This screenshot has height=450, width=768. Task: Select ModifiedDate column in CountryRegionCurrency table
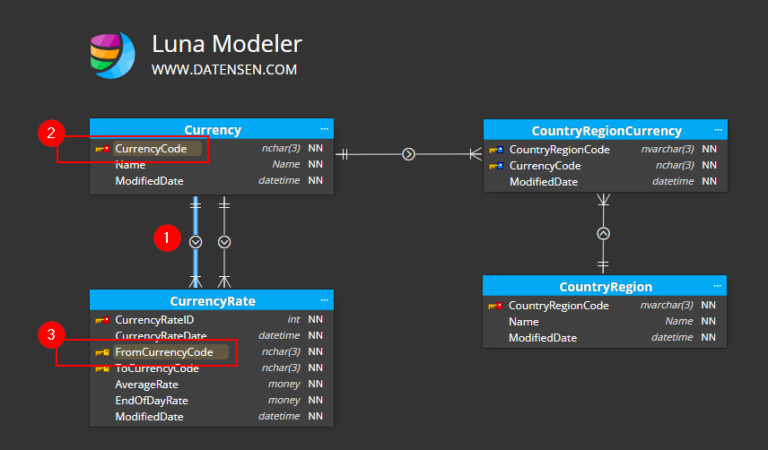click(605, 182)
